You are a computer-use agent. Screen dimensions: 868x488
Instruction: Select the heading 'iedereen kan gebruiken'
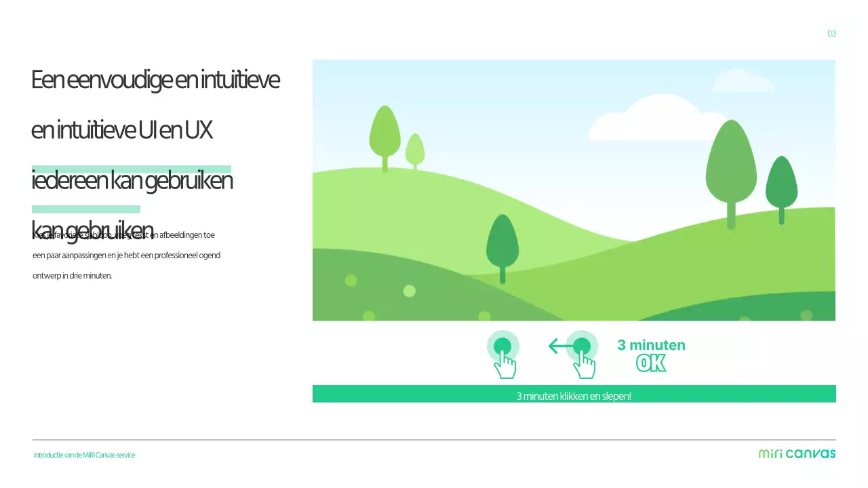point(132,181)
